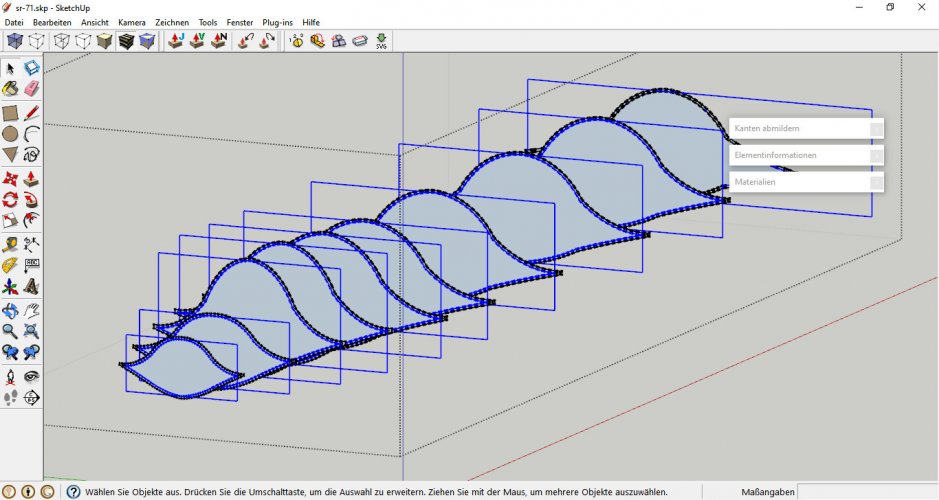939x500 pixels.
Task: Select the Line pencil tool
Action: pyautogui.click(x=32, y=113)
